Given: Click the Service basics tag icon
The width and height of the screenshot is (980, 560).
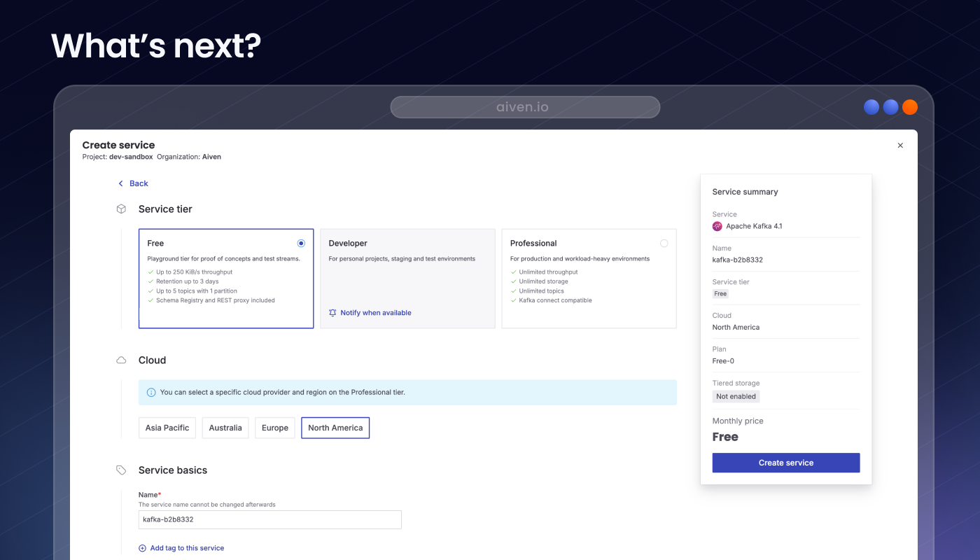Looking at the screenshot, I should [x=121, y=470].
